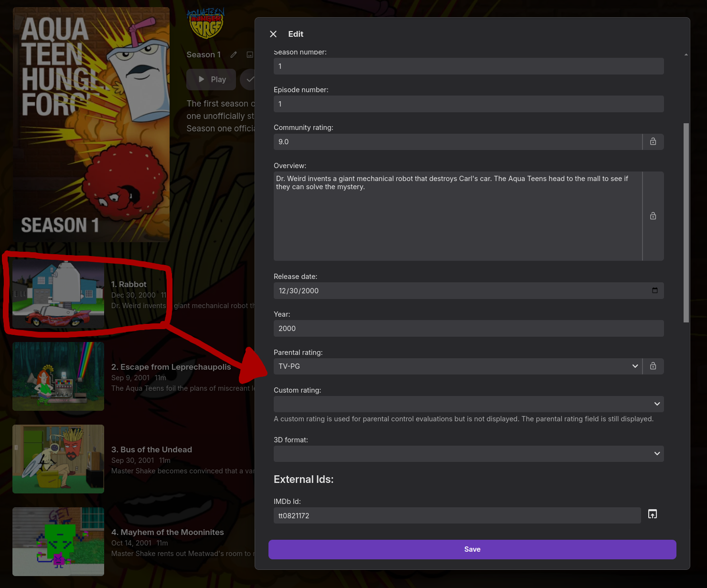Click the Year input field
This screenshot has width=707, height=588.
[x=469, y=329]
